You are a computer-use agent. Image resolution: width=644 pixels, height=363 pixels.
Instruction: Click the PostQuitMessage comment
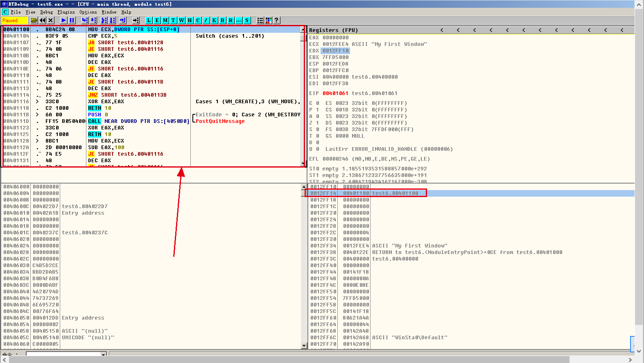pos(220,121)
